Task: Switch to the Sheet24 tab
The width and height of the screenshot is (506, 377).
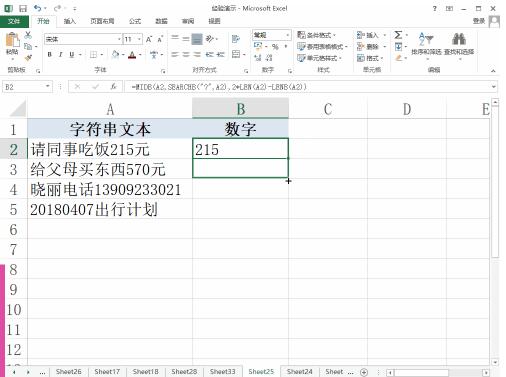Action: (x=300, y=371)
